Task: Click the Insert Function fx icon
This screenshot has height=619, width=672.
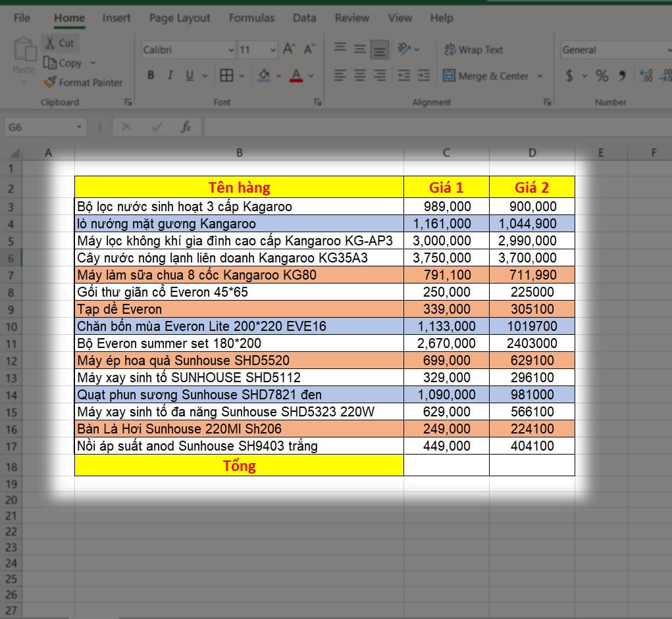Action: point(186,127)
